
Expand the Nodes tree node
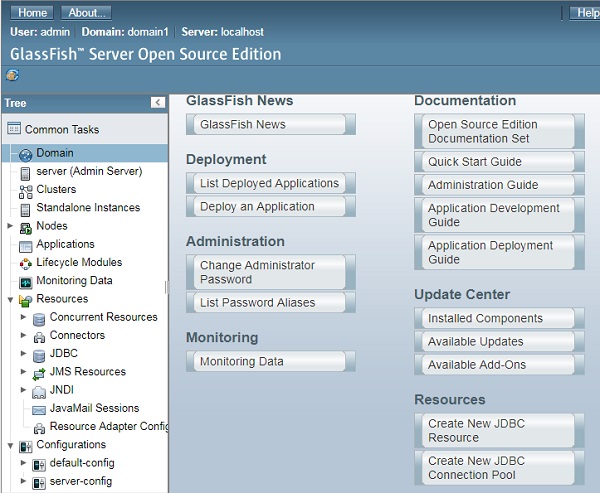pos(10,226)
